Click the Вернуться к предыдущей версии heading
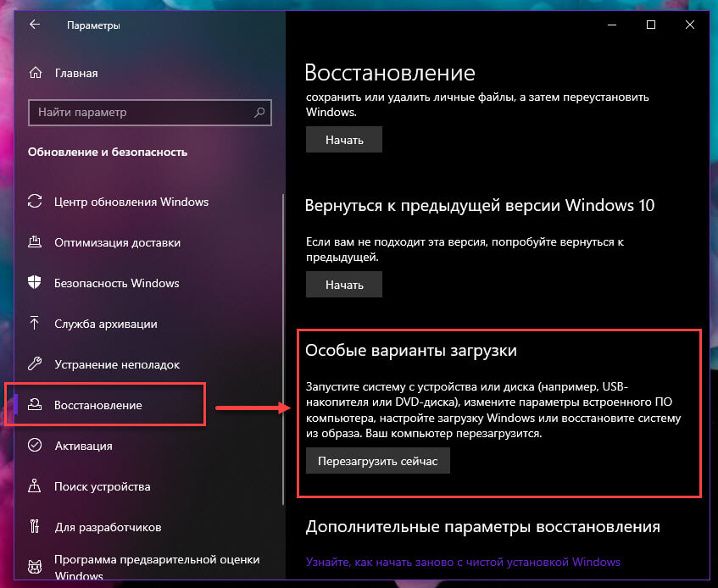This screenshot has height=588, width=718. [x=480, y=205]
